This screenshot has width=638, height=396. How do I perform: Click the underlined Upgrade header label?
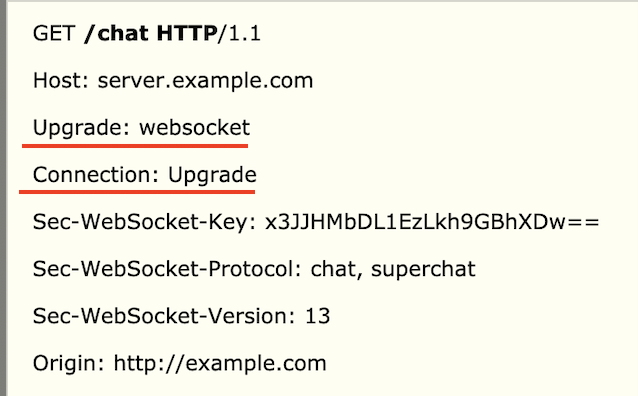[x=81, y=128]
